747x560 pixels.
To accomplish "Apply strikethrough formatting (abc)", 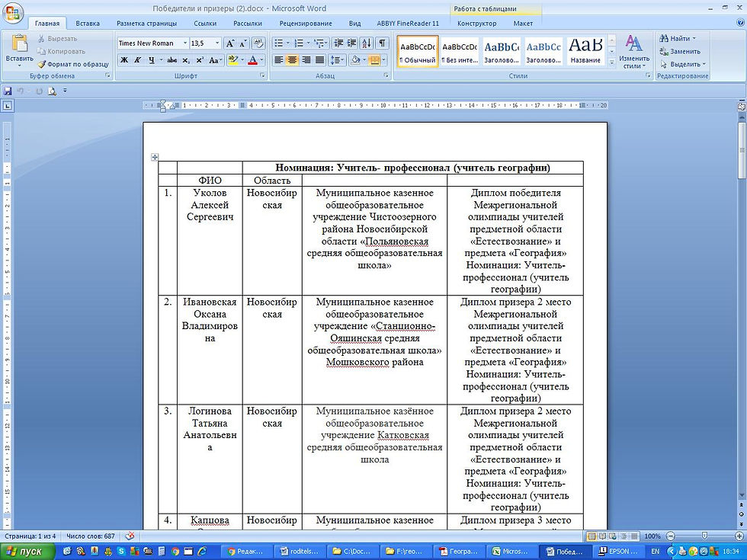I will coord(172,60).
